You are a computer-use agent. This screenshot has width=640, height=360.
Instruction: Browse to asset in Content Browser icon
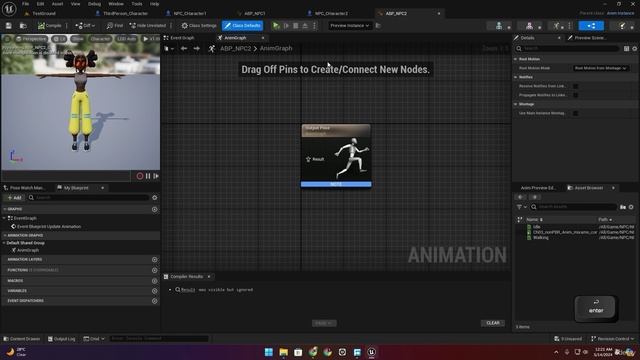[23, 26]
